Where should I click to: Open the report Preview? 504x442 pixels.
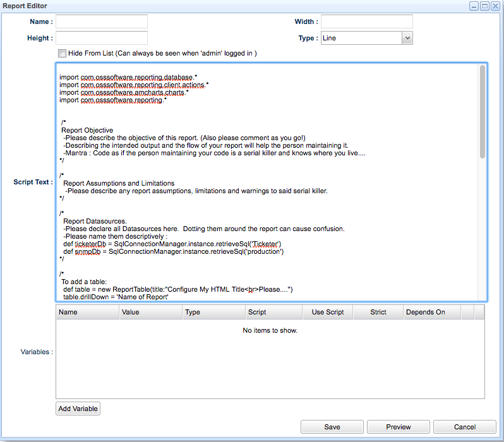398,427
